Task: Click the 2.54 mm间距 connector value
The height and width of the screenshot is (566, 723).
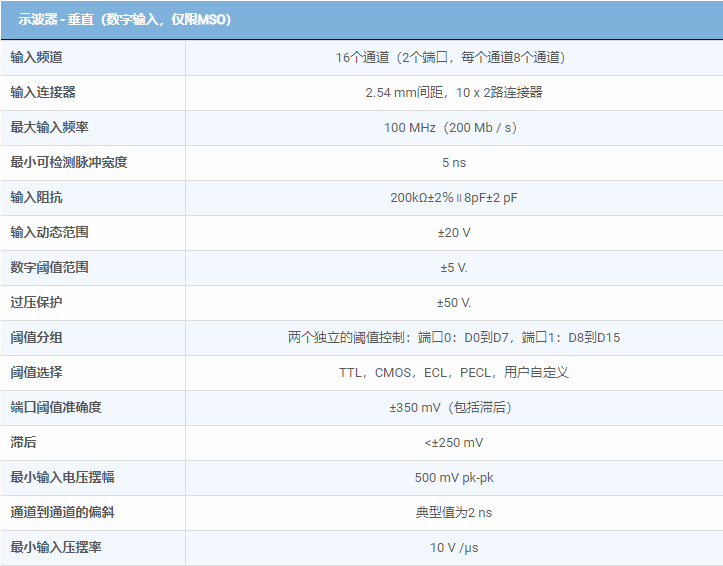Action: [x=453, y=92]
